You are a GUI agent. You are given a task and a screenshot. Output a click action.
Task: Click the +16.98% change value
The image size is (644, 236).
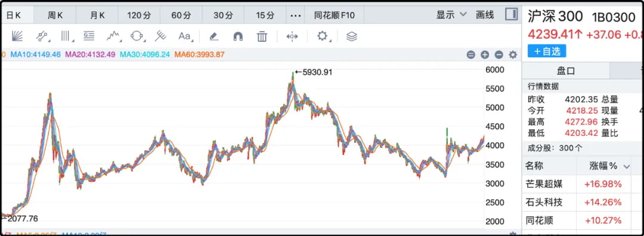pos(603,184)
